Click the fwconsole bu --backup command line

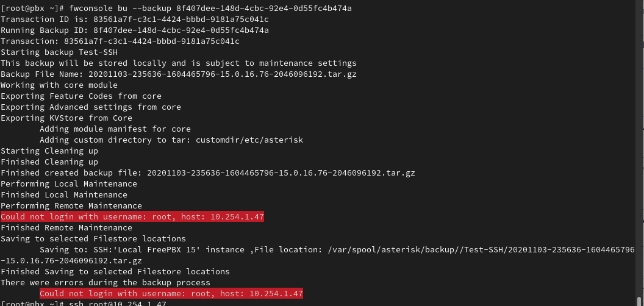point(176,8)
